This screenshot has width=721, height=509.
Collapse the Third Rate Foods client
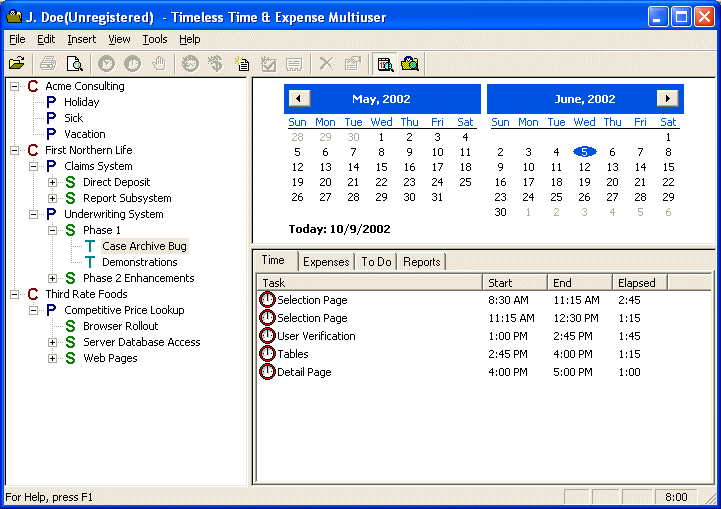click(x=15, y=294)
